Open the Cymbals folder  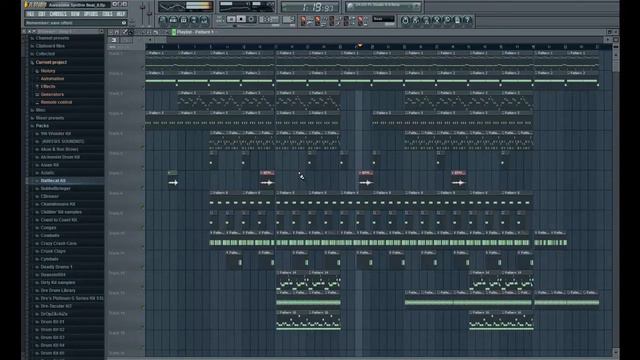coord(49,259)
